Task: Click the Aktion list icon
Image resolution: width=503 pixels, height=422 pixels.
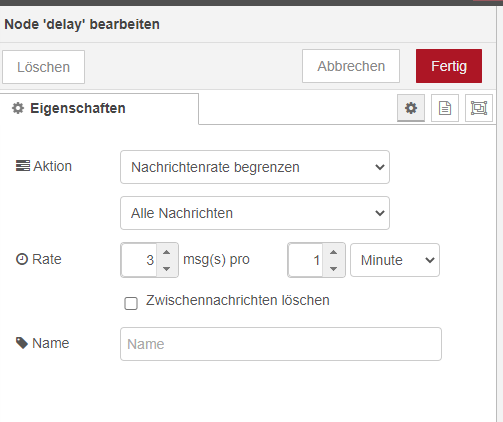Action: 23,166
